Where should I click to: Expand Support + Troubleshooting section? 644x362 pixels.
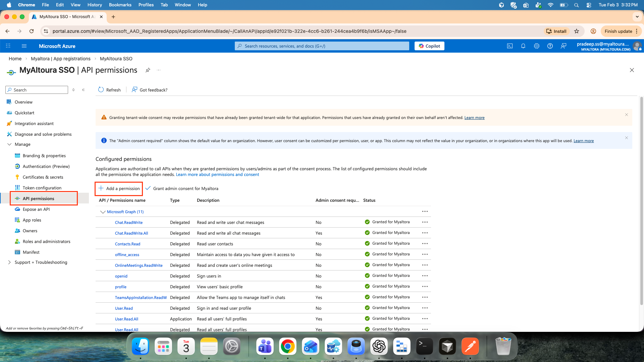[9, 262]
